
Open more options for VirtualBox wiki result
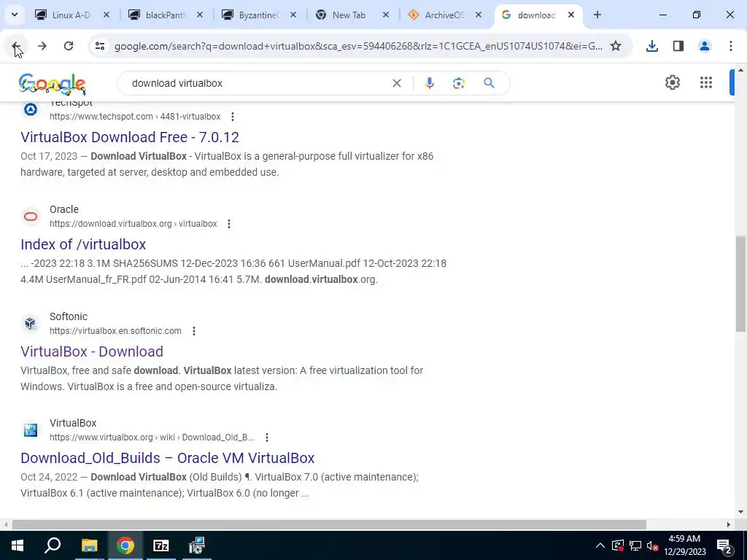click(267, 437)
